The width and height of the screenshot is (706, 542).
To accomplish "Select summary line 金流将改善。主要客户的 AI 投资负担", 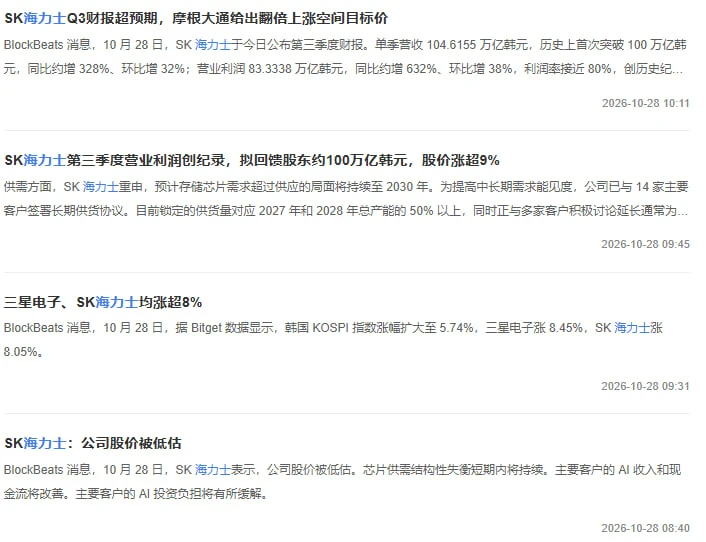I will point(137,493).
